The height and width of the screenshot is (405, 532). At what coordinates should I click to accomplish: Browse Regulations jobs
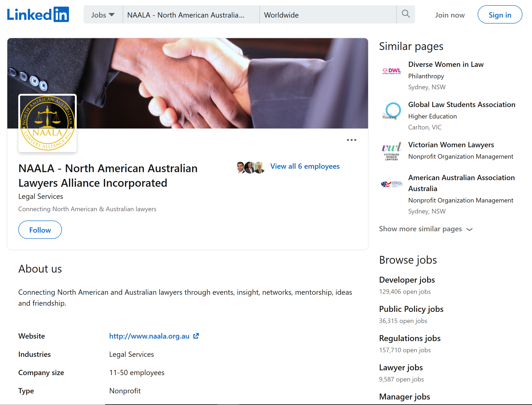click(x=410, y=338)
